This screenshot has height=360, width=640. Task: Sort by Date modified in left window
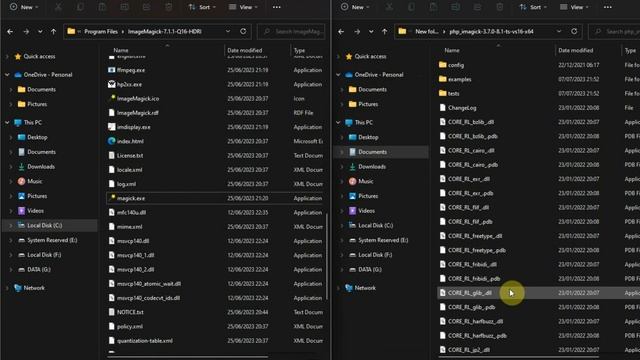[x=244, y=50]
